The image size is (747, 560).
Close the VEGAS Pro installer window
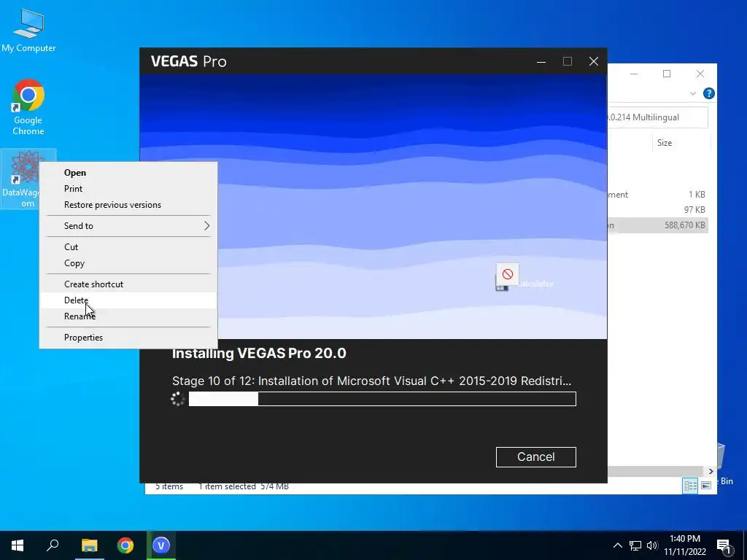594,61
